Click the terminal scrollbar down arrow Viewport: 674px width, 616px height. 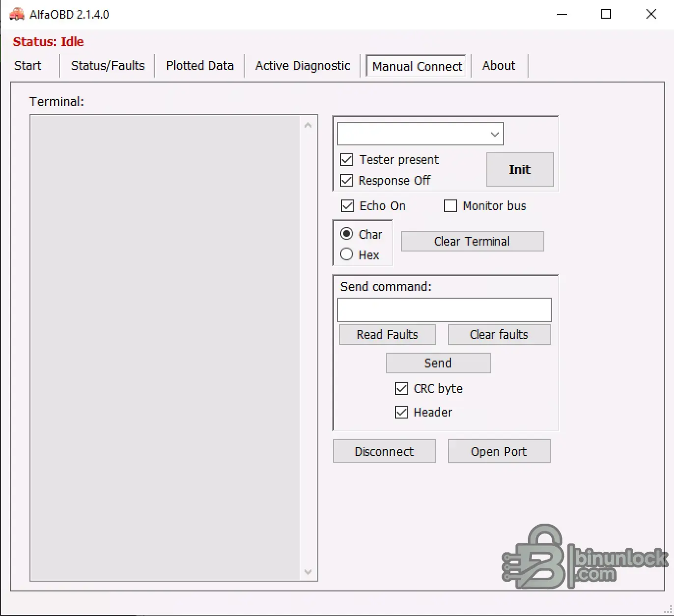pyautogui.click(x=308, y=571)
